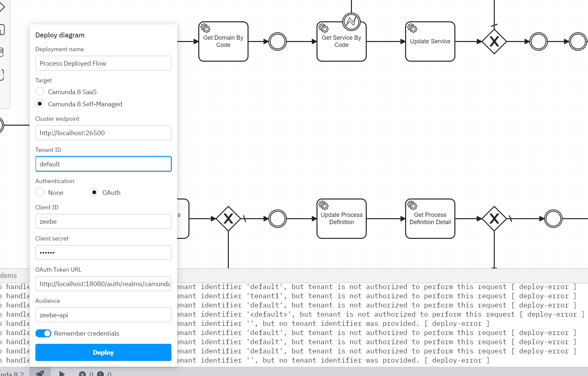
Task: Set authentication to None
Action: (x=40, y=192)
